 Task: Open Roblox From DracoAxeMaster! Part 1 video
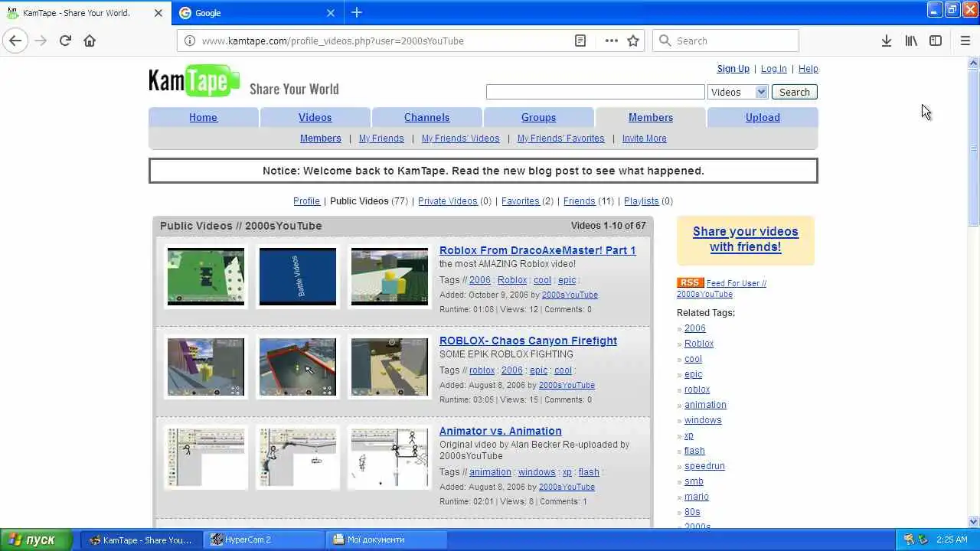537,250
